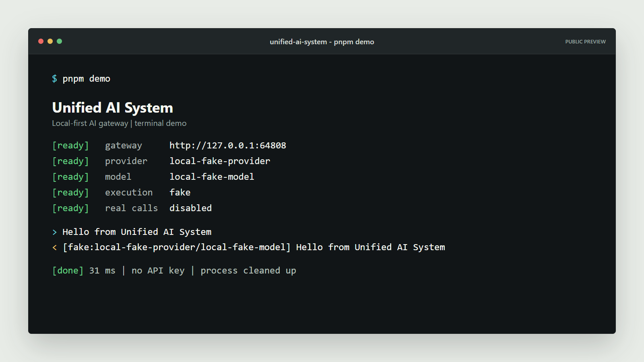Screen dimensions: 644x362
Task: Click the URL http://127.0.0.1:64808
Action: (x=228, y=146)
